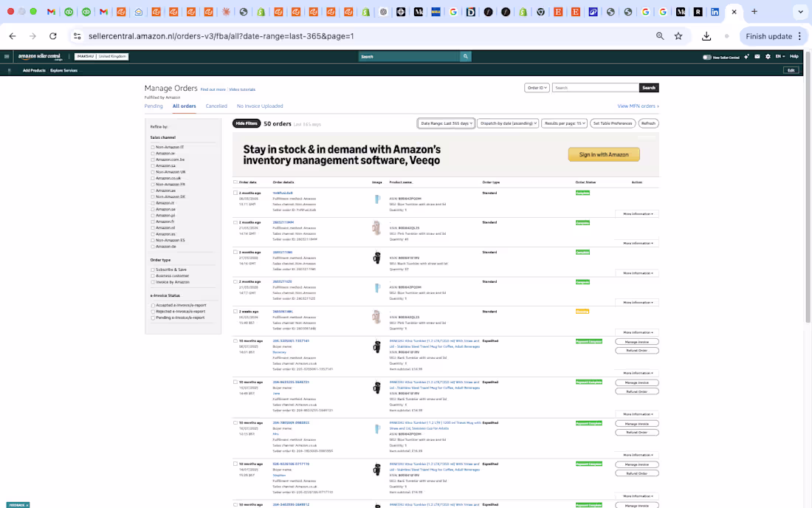
Task: Open the IMAKSHU United Kingdom marketplace switcher
Action: 102,56
